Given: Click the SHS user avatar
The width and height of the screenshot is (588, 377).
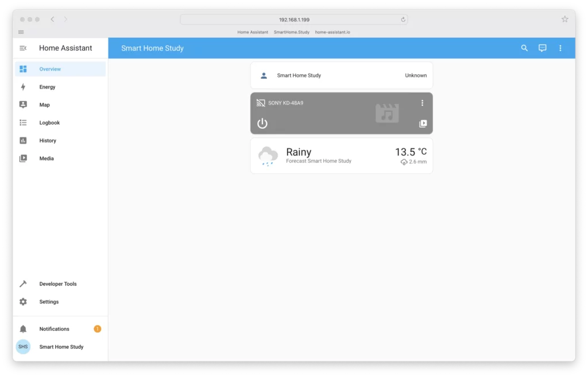Looking at the screenshot, I should (x=23, y=347).
